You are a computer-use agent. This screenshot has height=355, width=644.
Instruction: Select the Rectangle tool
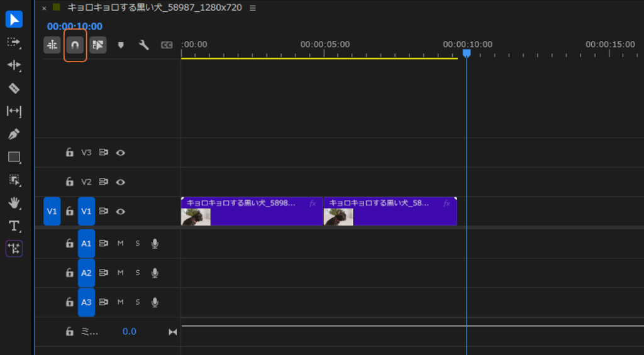pos(14,157)
